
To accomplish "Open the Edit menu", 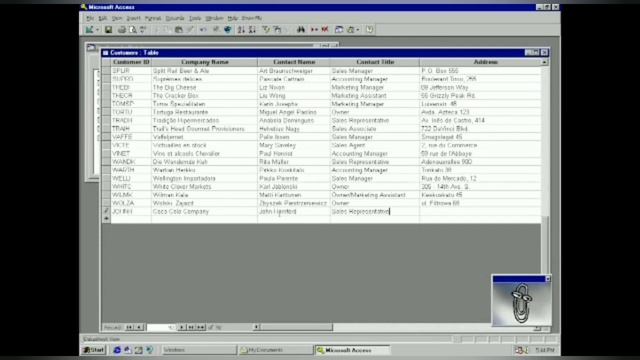I will point(102,18).
